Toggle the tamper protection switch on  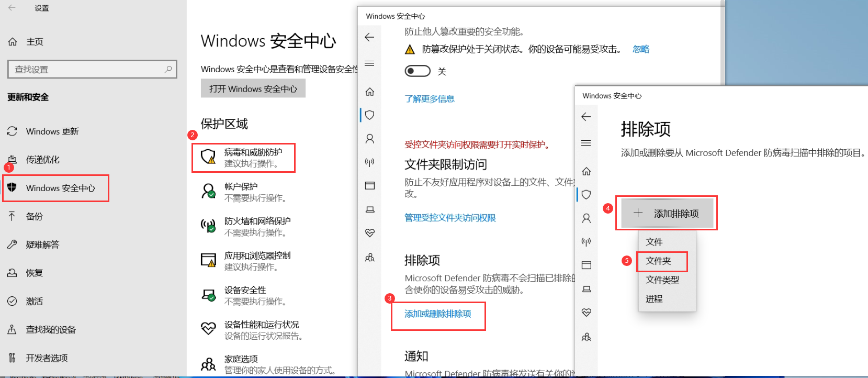click(x=418, y=71)
